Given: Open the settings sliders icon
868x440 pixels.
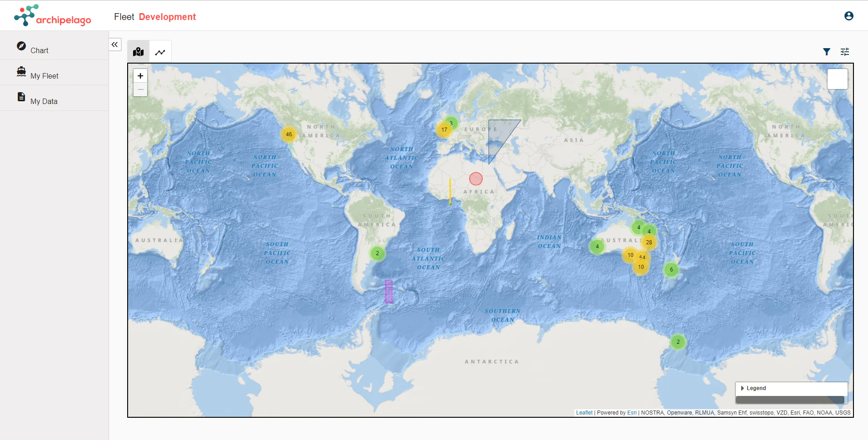Looking at the screenshot, I should tap(844, 52).
